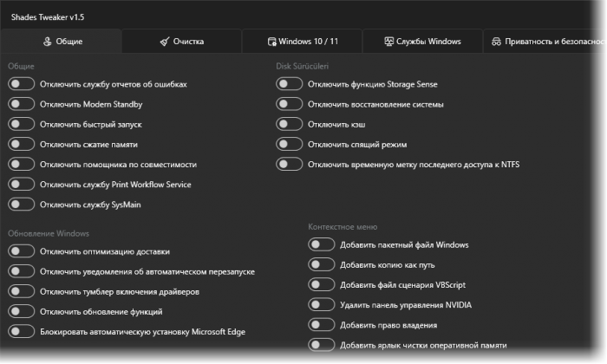Toggle Добавить копию как путь switch
607x364 pixels.
pos(321,264)
